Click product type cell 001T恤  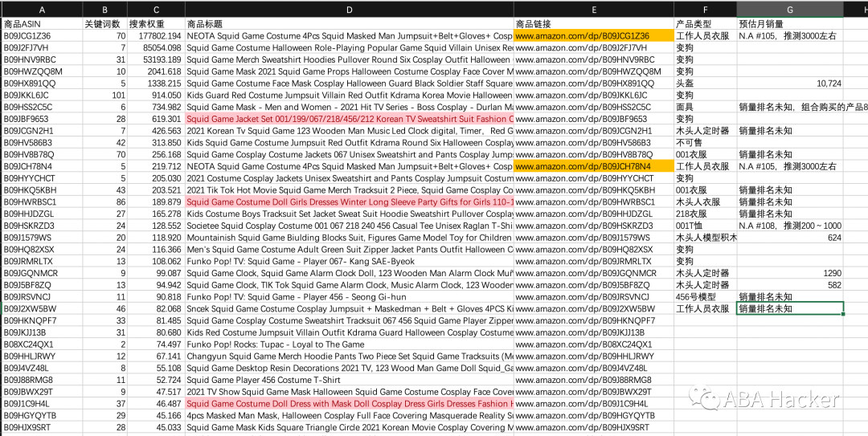tap(706, 226)
